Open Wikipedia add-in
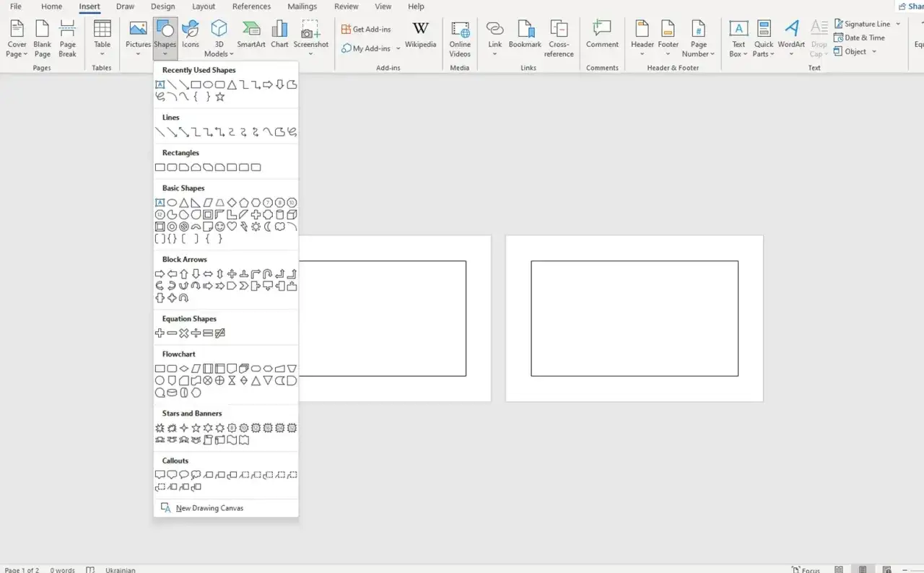 pos(420,35)
